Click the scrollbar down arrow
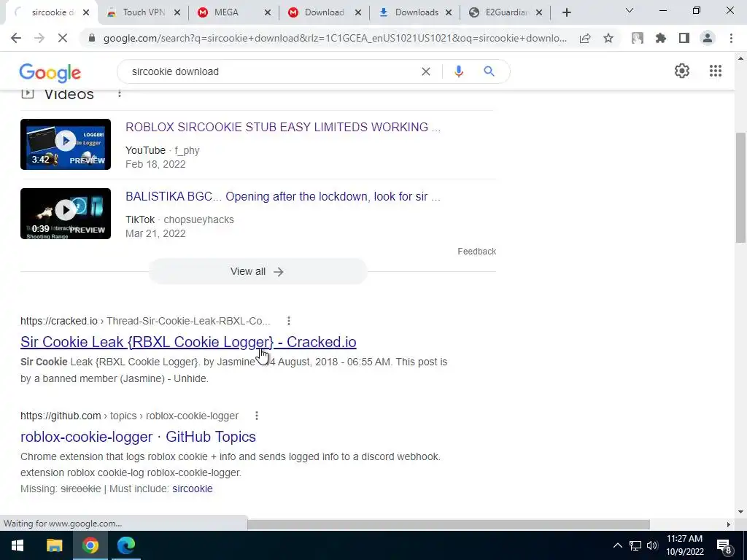The width and height of the screenshot is (747, 560). pos(740,513)
